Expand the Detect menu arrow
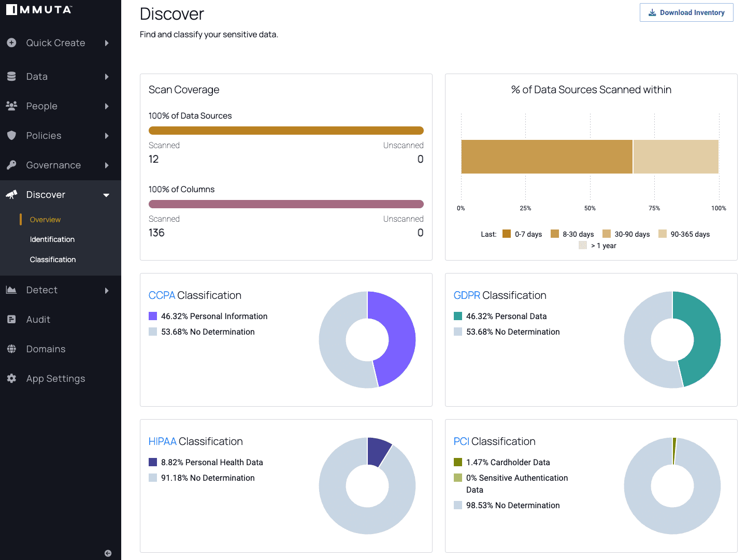Image resolution: width=747 pixels, height=560 pixels. [107, 291]
